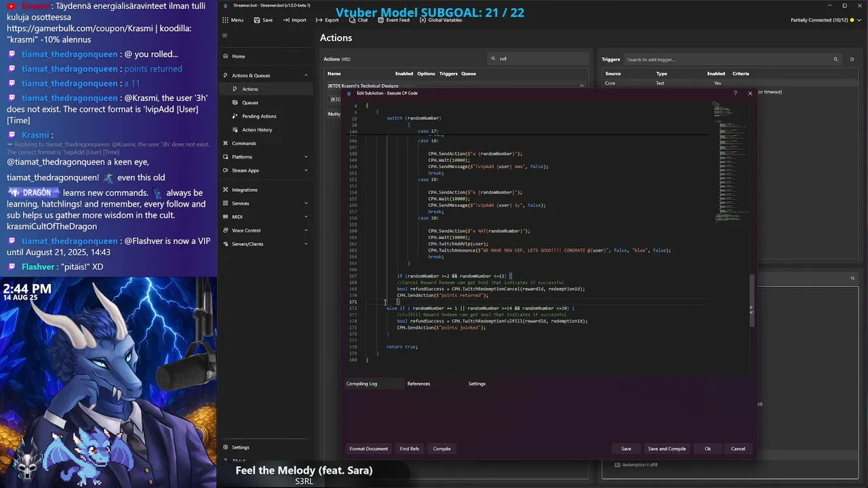Open Global Variables from toolbar
The height and width of the screenshot is (488, 868).
[441, 20]
